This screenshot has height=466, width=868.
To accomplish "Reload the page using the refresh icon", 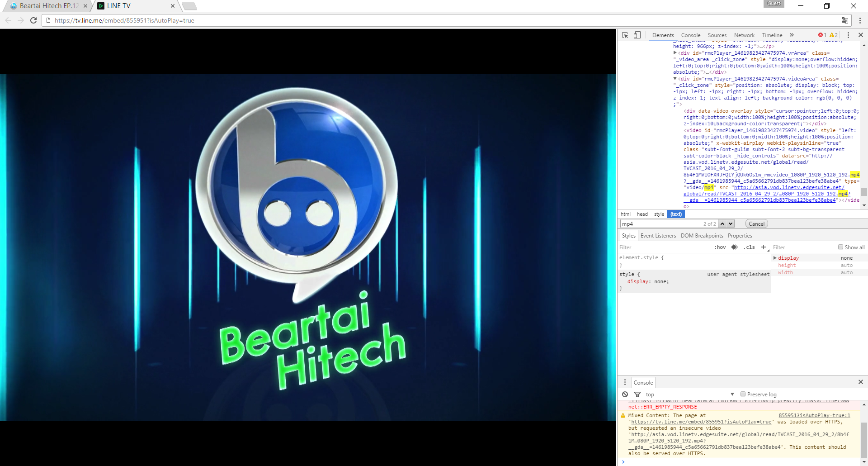I will tap(33, 20).
